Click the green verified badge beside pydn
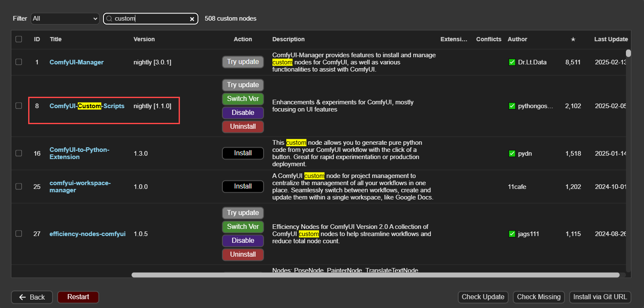 (x=512, y=154)
